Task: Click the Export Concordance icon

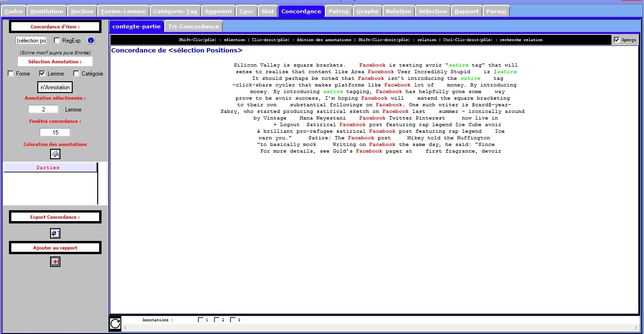Action: [55, 233]
